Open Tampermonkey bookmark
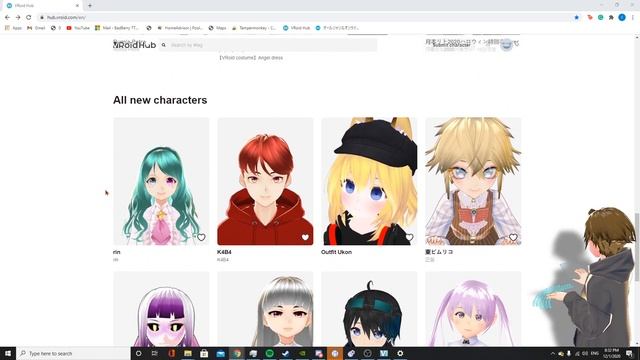640x360 pixels. coord(254,28)
